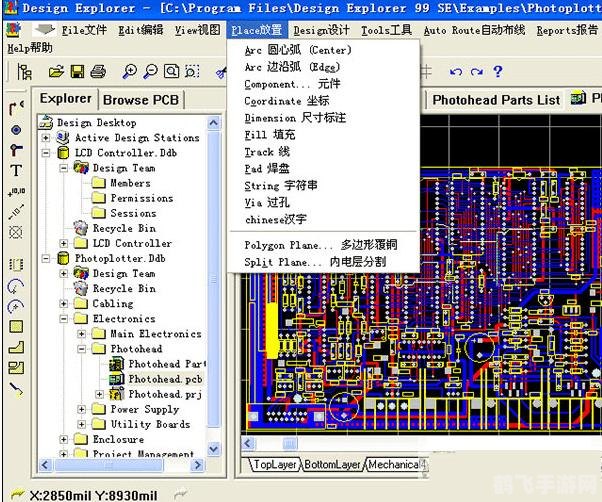Click the Print toolbar icon
Viewport: 602px width, 502px height.
point(98,72)
